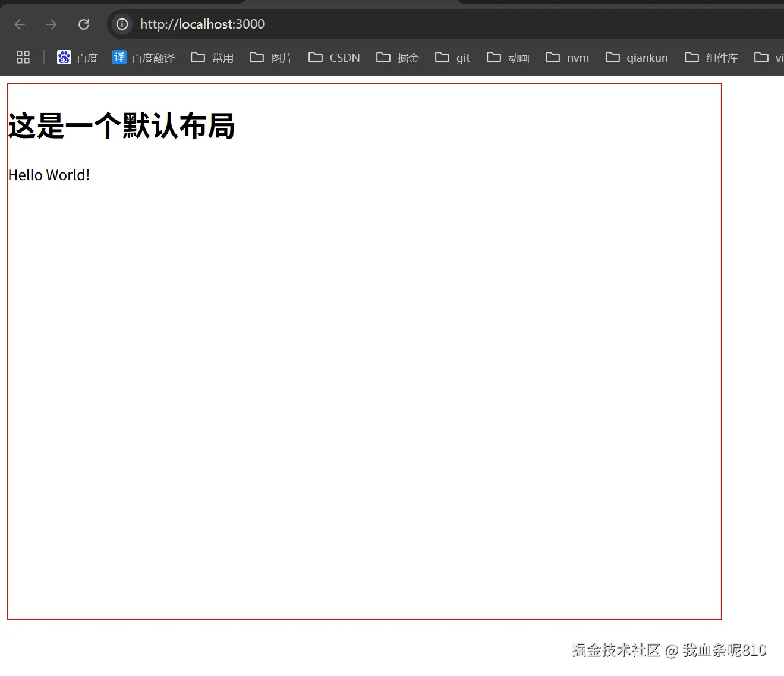784x676 pixels.
Task: Click the browser back arrow
Action: (20, 24)
